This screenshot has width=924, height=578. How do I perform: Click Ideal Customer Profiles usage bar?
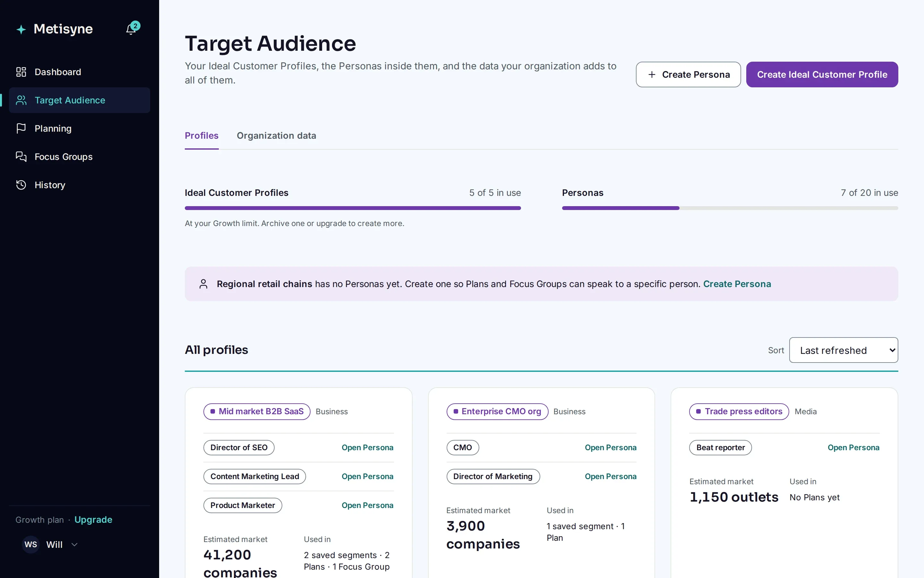point(353,208)
